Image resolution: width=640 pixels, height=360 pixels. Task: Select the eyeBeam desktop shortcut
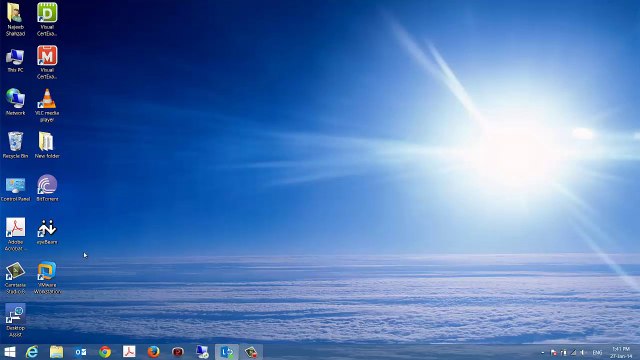pyautogui.click(x=47, y=232)
